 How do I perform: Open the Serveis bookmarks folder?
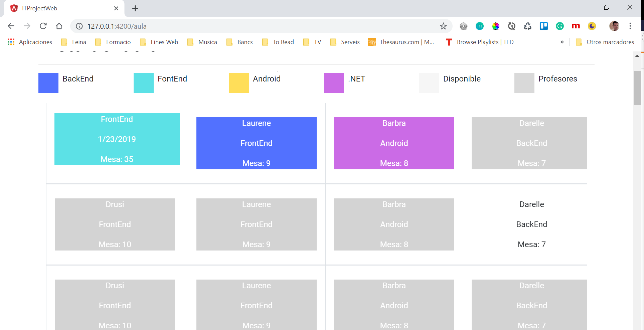[x=345, y=42]
